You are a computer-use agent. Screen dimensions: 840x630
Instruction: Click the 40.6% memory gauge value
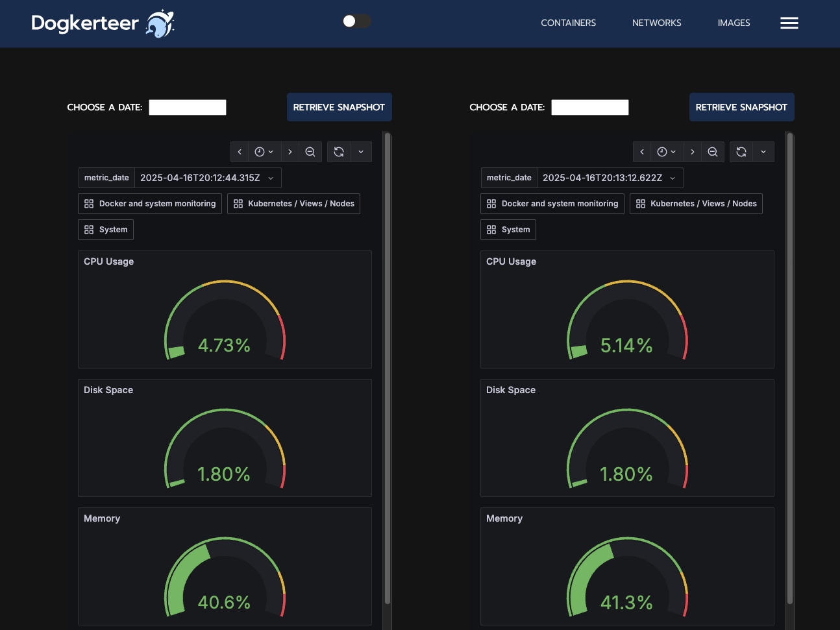click(x=224, y=602)
